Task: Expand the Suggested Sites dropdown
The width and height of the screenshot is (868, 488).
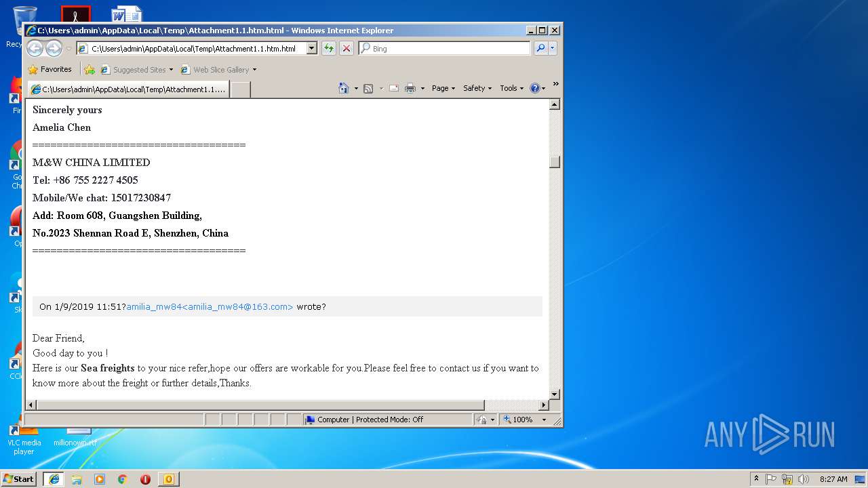Action: pyautogui.click(x=171, y=69)
